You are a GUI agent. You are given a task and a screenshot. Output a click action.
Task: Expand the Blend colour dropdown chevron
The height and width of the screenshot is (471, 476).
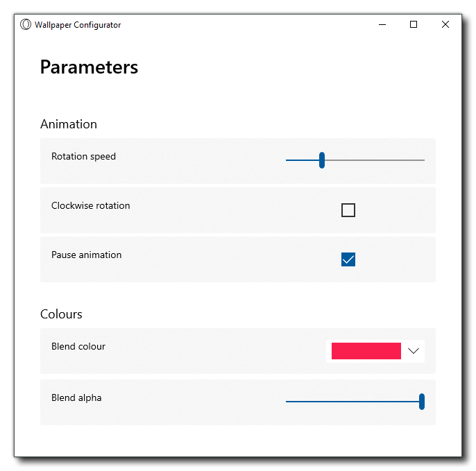pyautogui.click(x=414, y=351)
